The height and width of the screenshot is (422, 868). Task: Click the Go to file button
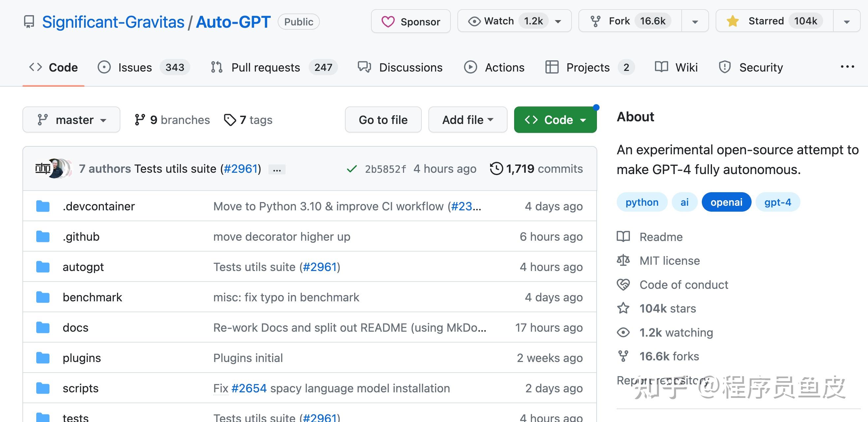coord(383,120)
